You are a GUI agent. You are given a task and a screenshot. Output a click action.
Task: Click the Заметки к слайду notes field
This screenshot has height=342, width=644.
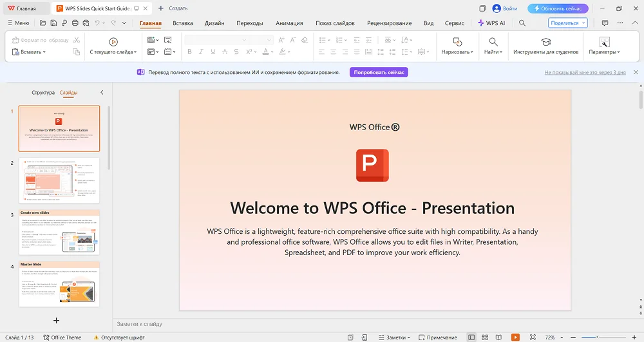point(376,324)
